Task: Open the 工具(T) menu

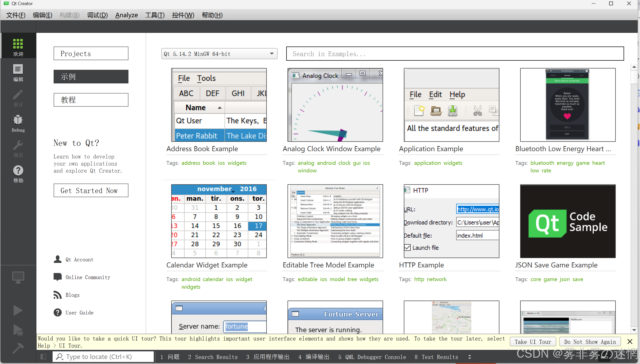Action: tap(155, 15)
